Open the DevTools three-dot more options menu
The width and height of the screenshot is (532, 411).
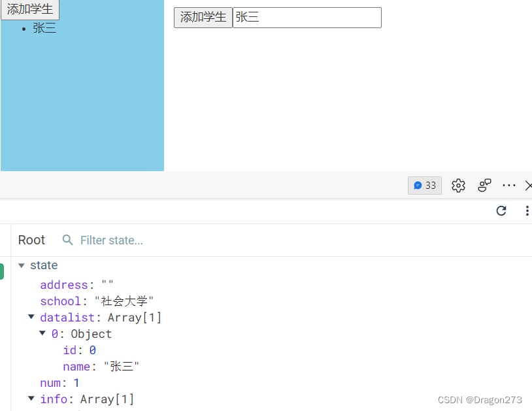509,186
